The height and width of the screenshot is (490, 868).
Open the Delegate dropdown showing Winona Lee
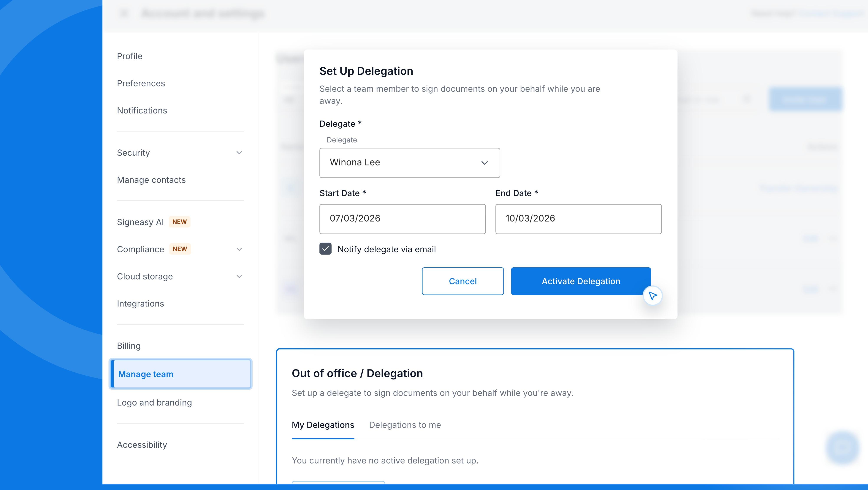(x=409, y=162)
